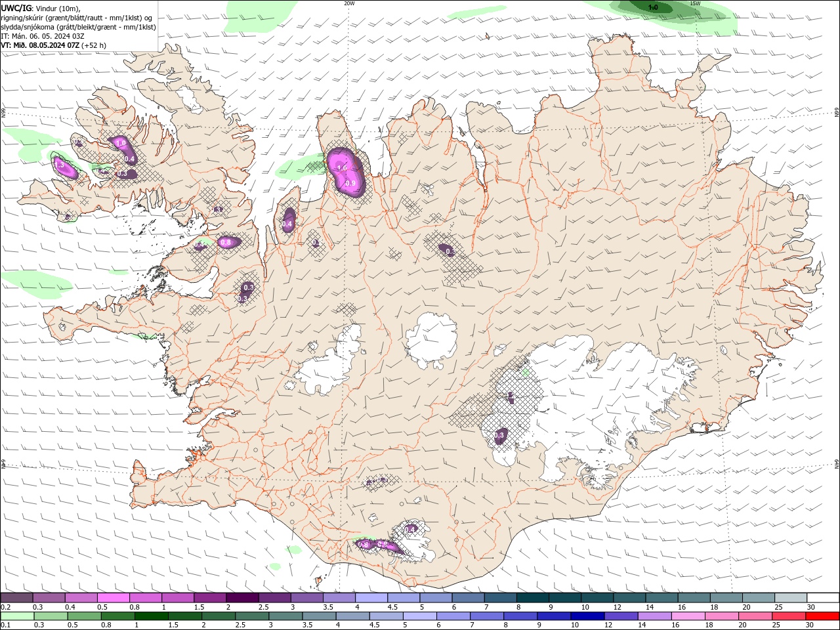
Task: Click the 'rigning/skúrir' legend description line
Action: coord(77,18)
